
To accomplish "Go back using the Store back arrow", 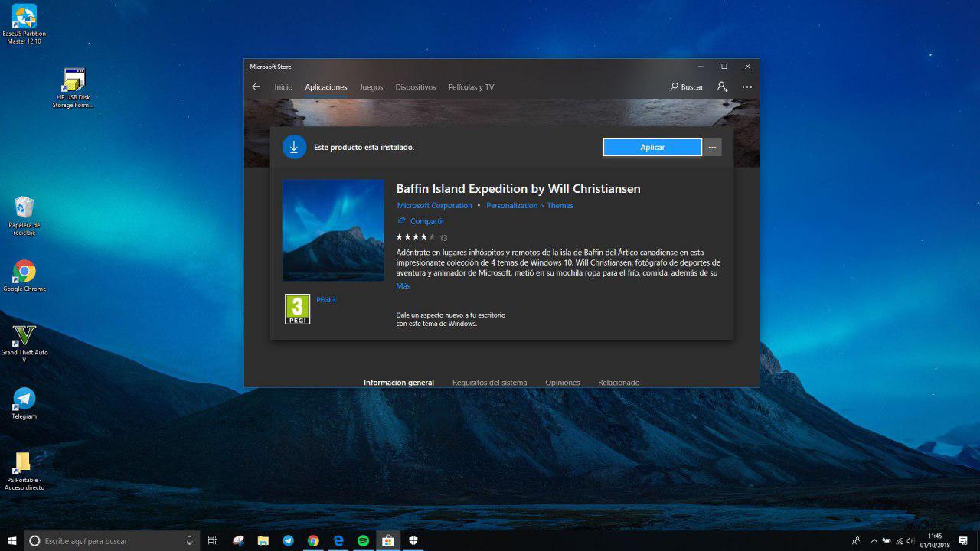I will pyautogui.click(x=256, y=87).
